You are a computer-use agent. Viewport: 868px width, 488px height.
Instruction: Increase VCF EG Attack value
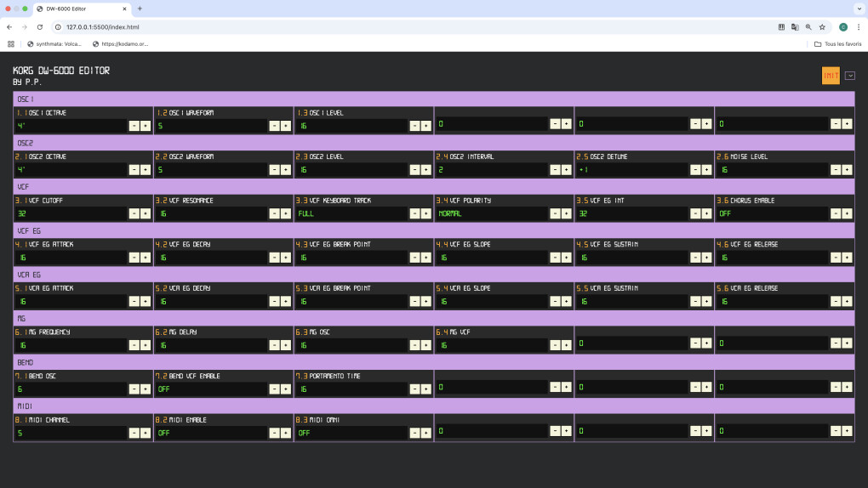point(146,258)
